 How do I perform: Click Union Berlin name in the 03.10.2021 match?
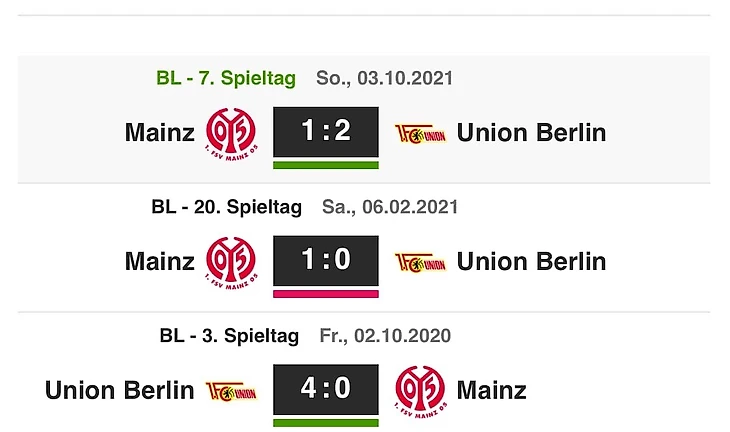click(x=531, y=133)
